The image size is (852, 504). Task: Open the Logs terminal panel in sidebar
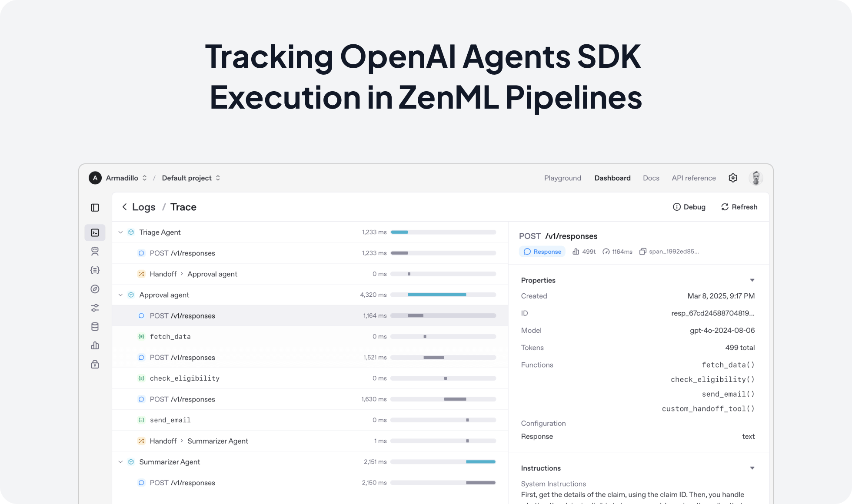coord(95,232)
